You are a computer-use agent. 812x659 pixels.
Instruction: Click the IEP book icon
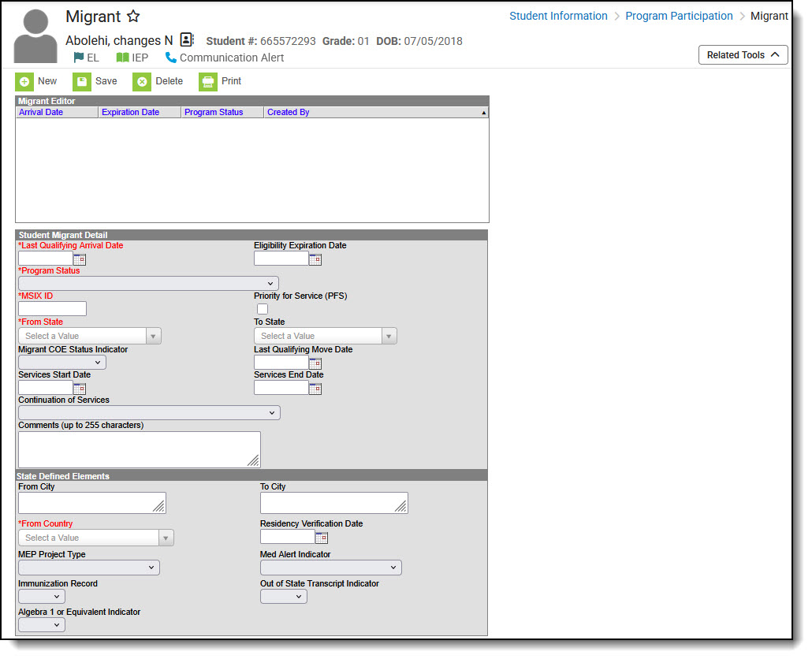tap(123, 58)
